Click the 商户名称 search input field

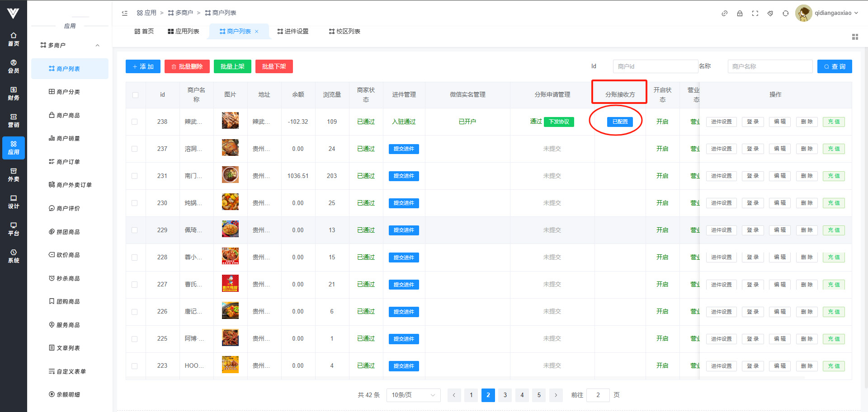click(x=769, y=66)
